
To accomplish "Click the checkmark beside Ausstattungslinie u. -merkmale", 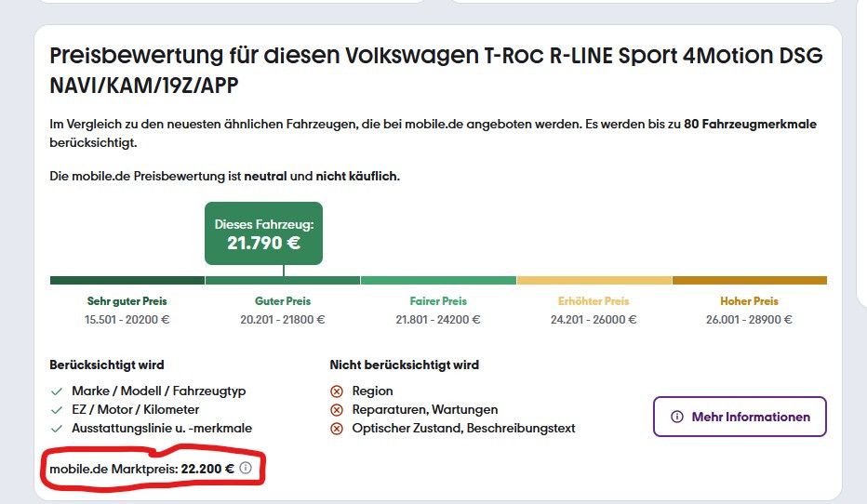I will coord(57,429).
